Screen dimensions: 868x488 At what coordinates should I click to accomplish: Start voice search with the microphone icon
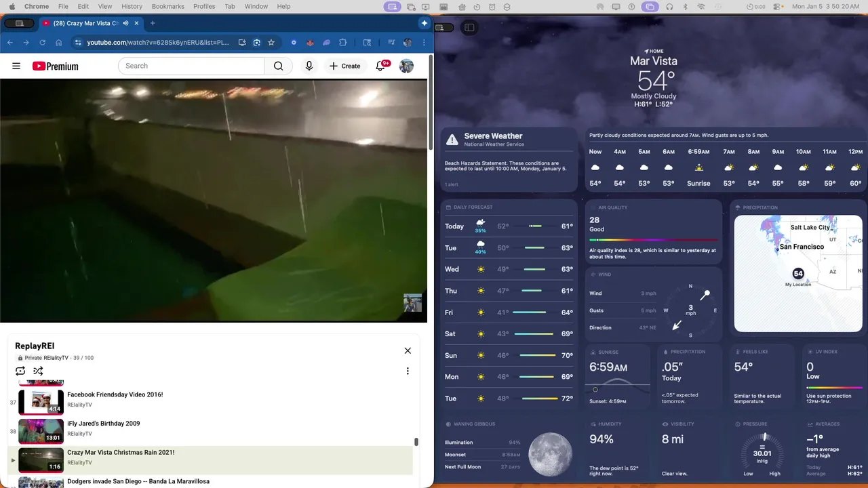coord(309,66)
